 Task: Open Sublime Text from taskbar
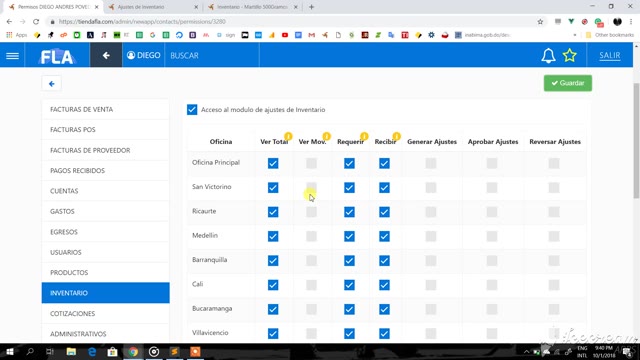point(174,351)
